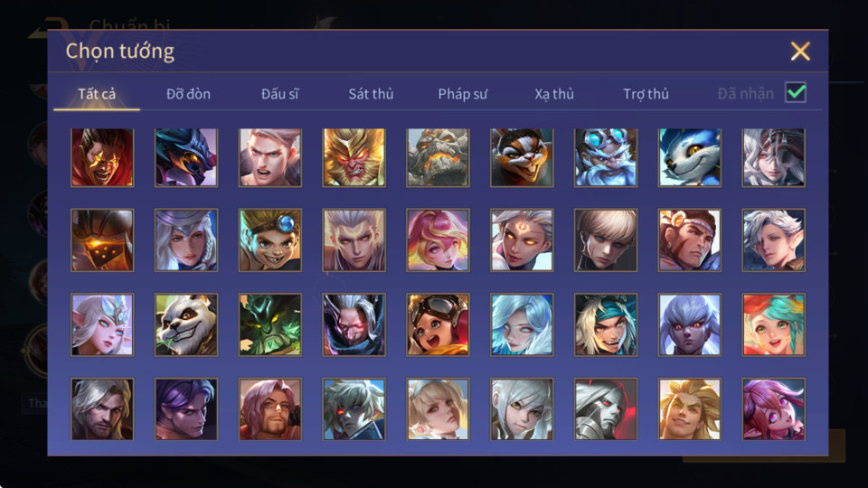Screen dimensions: 868x488
Task: Pick the pilot girl with aviator goggles
Action: pos(438,324)
